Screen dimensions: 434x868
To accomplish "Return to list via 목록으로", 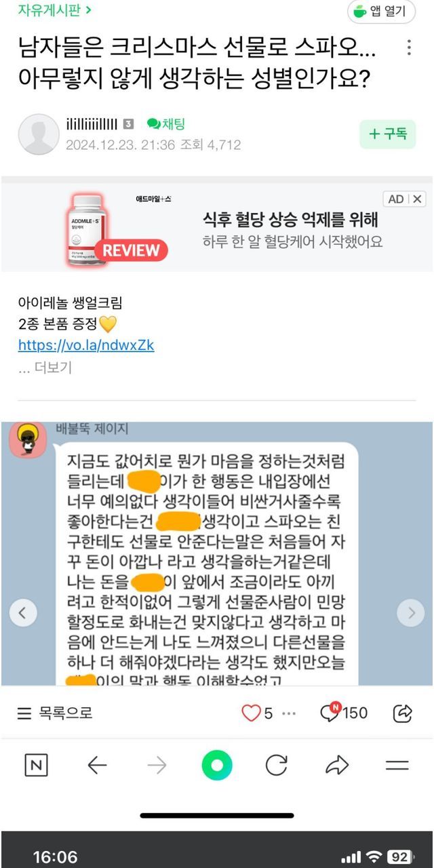I will [54, 713].
